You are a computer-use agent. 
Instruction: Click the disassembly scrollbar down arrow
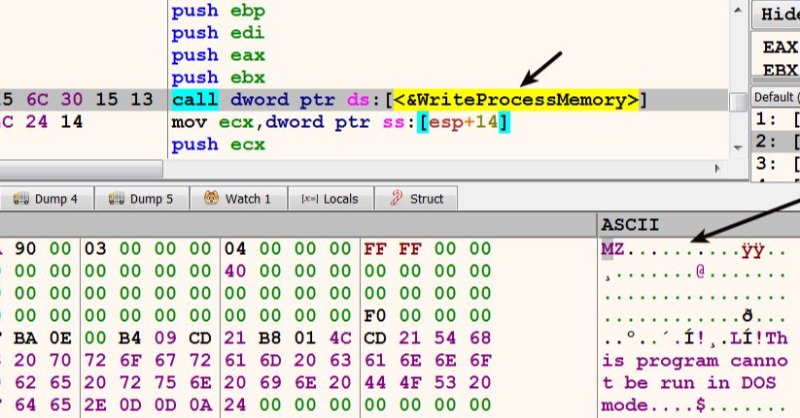(738, 148)
